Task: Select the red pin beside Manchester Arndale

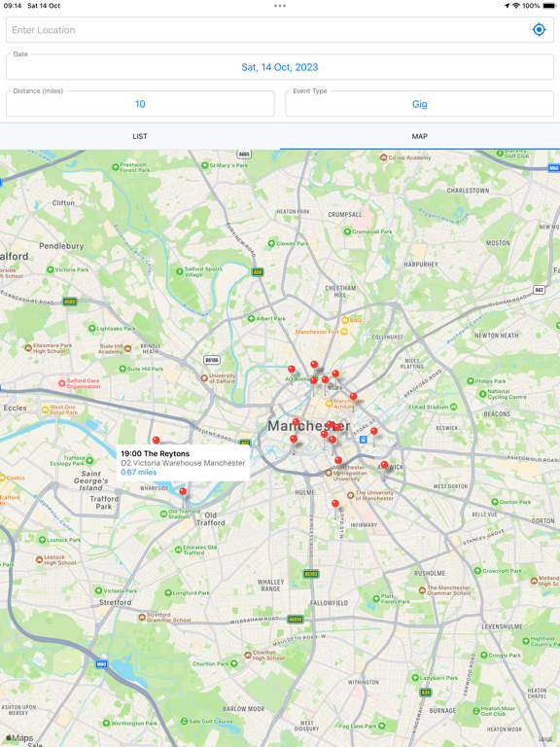Action: coord(353,397)
